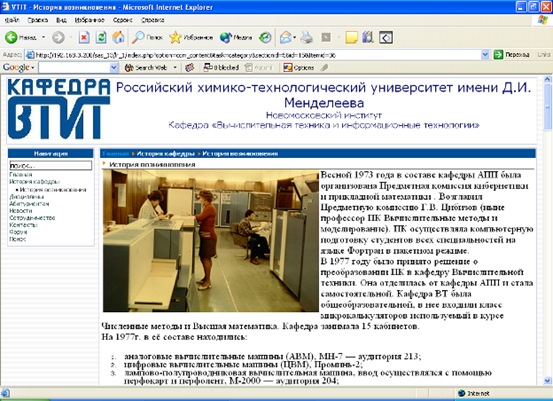Click the page icon in address bar
Screen dimensions: 553x401
[30, 55]
